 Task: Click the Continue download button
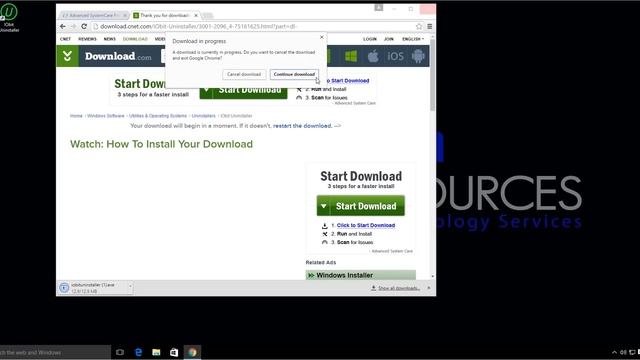click(x=294, y=74)
